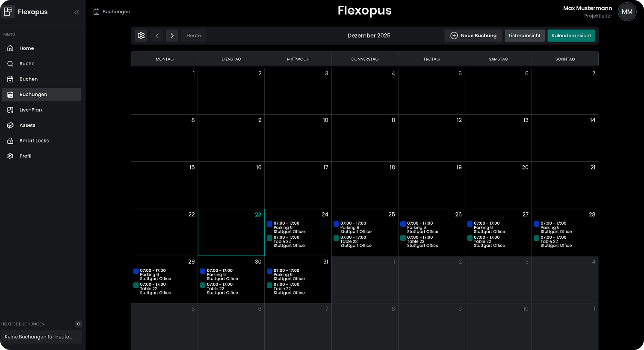Image resolution: width=644 pixels, height=350 pixels.
Task: Select Live-Plan in the sidebar
Action: coord(30,110)
